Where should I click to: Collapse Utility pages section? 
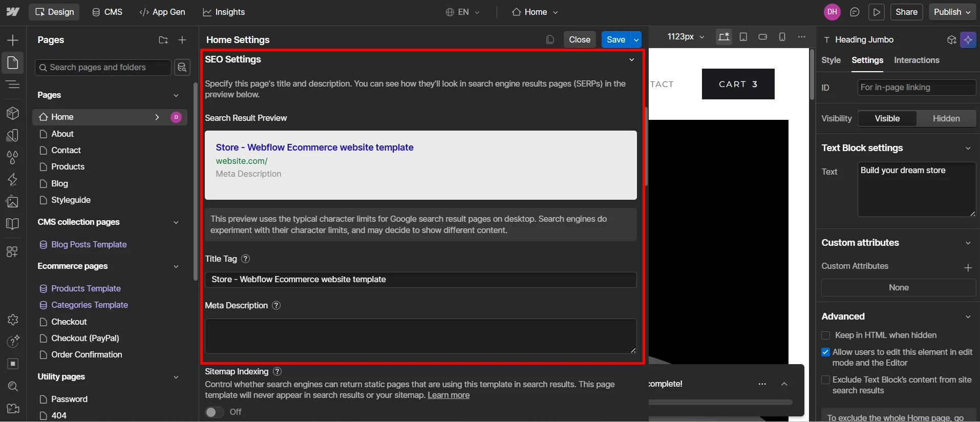coord(176,377)
